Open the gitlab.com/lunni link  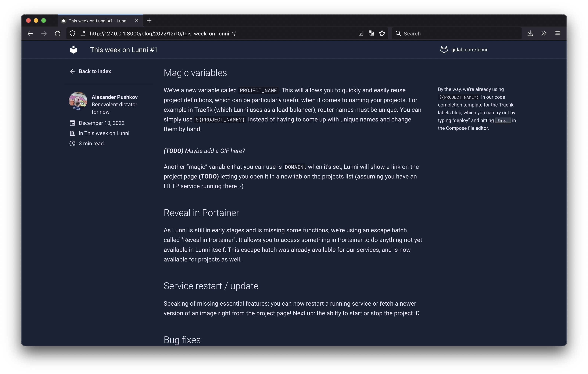pos(469,50)
